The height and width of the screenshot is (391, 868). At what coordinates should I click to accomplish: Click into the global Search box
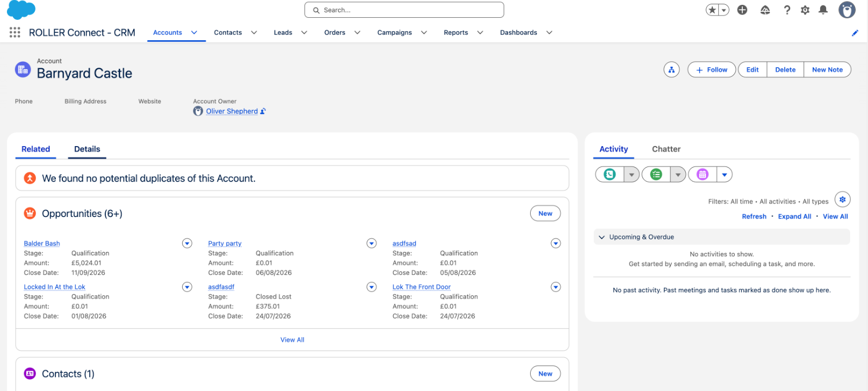404,10
